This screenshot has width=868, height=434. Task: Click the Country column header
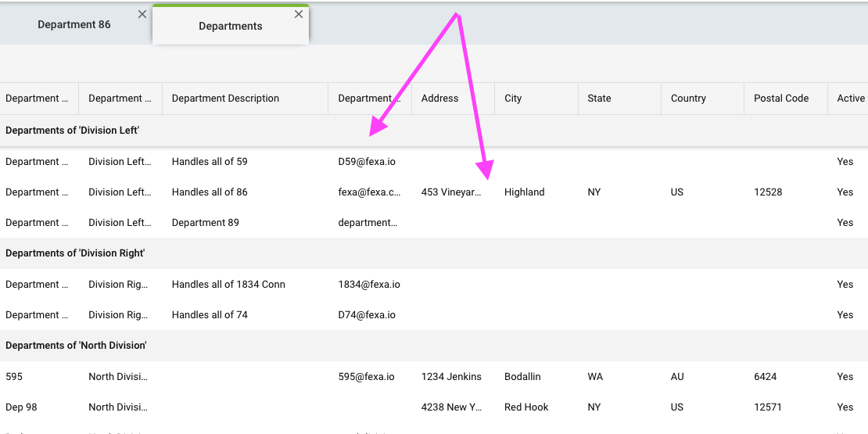point(688,99)
